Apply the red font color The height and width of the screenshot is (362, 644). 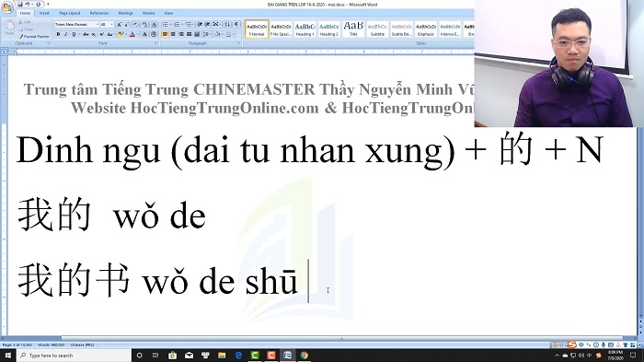click(132, 34)
